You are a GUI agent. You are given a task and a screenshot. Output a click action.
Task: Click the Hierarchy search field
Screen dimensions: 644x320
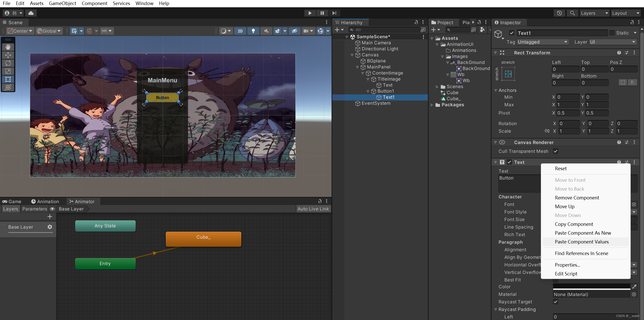pos(384,30)
